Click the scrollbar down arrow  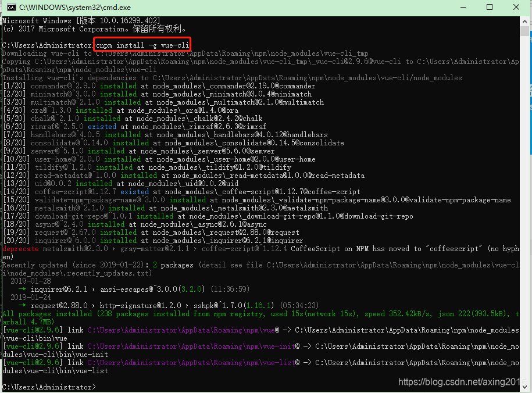pos(525,387)
